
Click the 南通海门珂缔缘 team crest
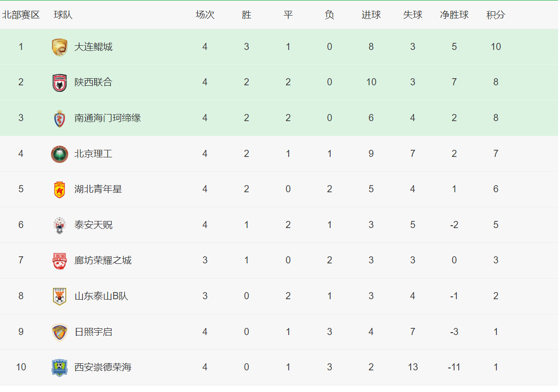click(60, 118)
